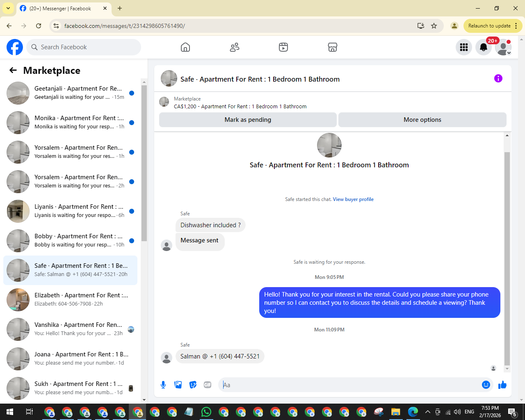Screen dimensions: 525x420
Task: Choose a sticker icon
Action: pyautogui.click(x=193, y=385)
